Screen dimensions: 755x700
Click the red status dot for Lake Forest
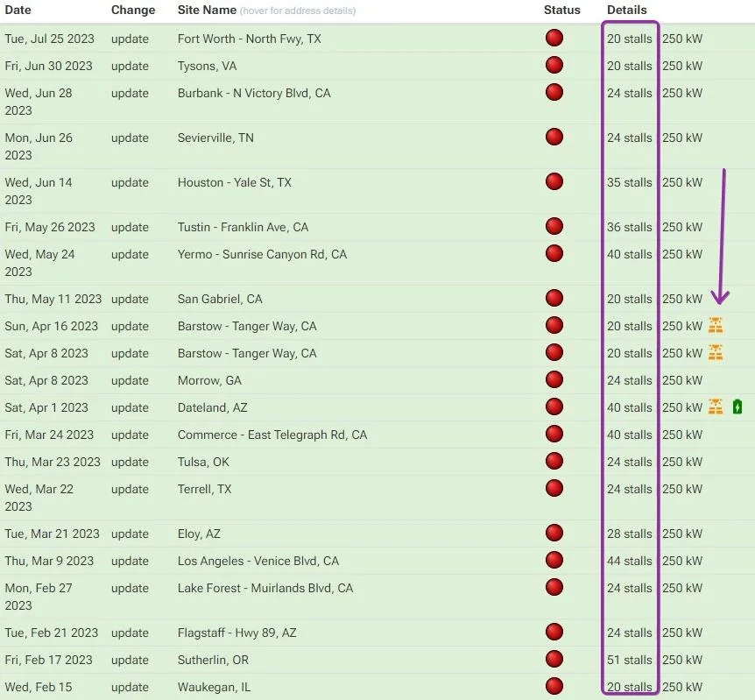(554, 587)
